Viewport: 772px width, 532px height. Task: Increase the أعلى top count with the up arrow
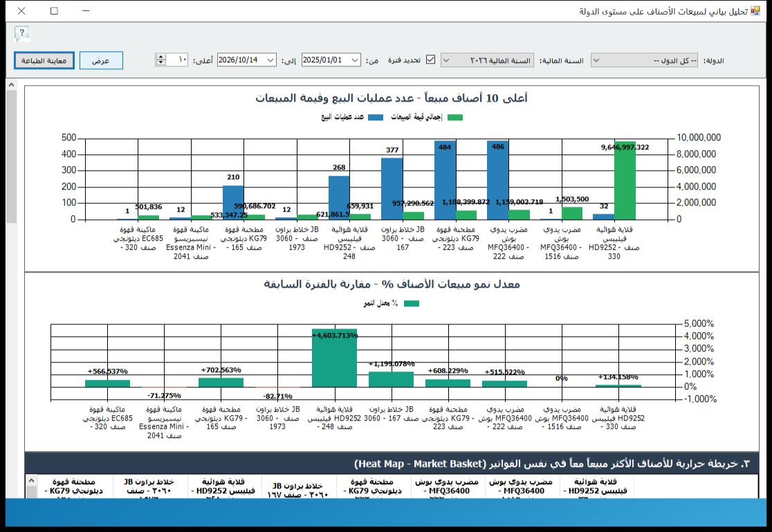tap(160, 57)
